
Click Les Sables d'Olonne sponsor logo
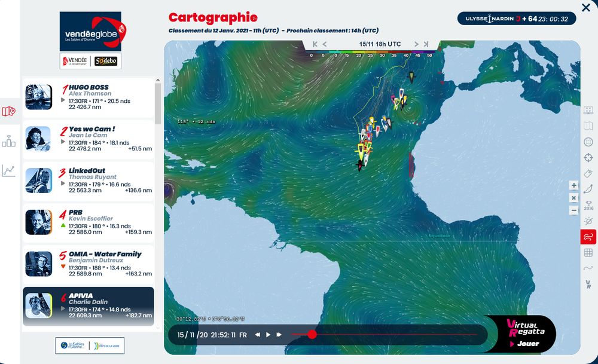coord(72,345)
